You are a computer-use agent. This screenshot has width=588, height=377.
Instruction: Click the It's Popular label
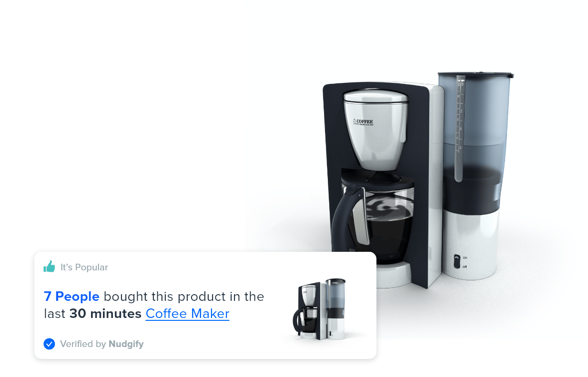(84, 267)
